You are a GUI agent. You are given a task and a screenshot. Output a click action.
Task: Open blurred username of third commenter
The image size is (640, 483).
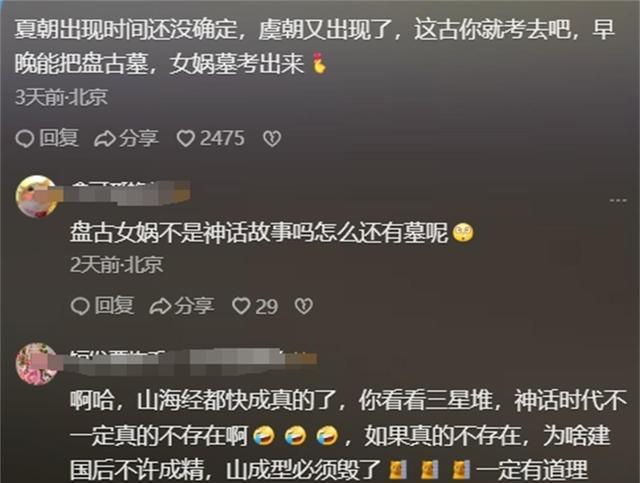tap(193, 359)
